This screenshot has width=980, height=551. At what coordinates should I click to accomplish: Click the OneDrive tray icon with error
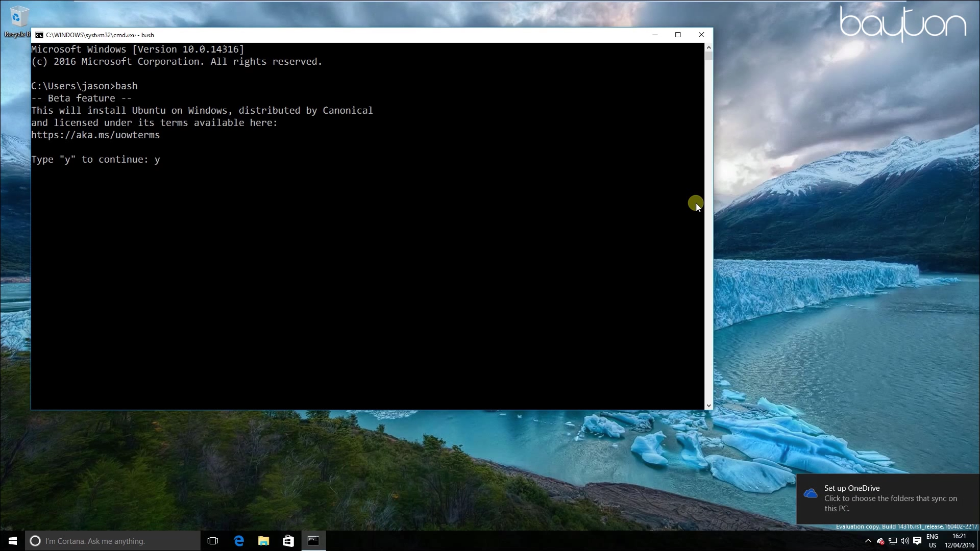coord(880,541)
